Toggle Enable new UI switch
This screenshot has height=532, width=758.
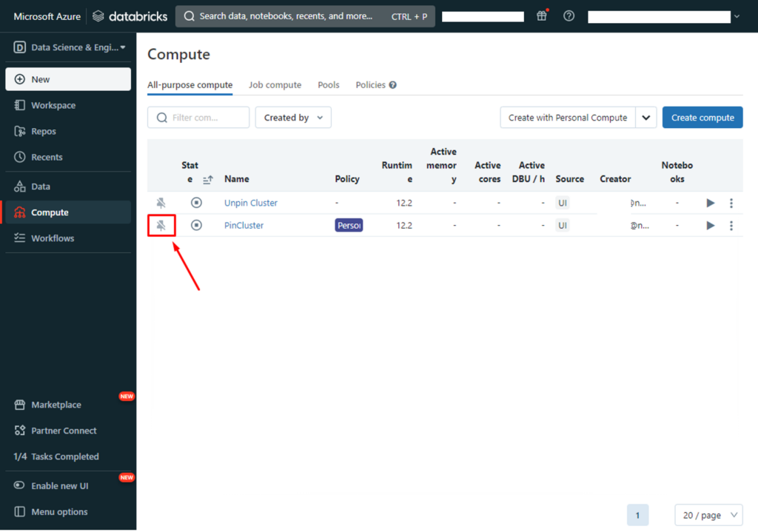click(20, 485)
